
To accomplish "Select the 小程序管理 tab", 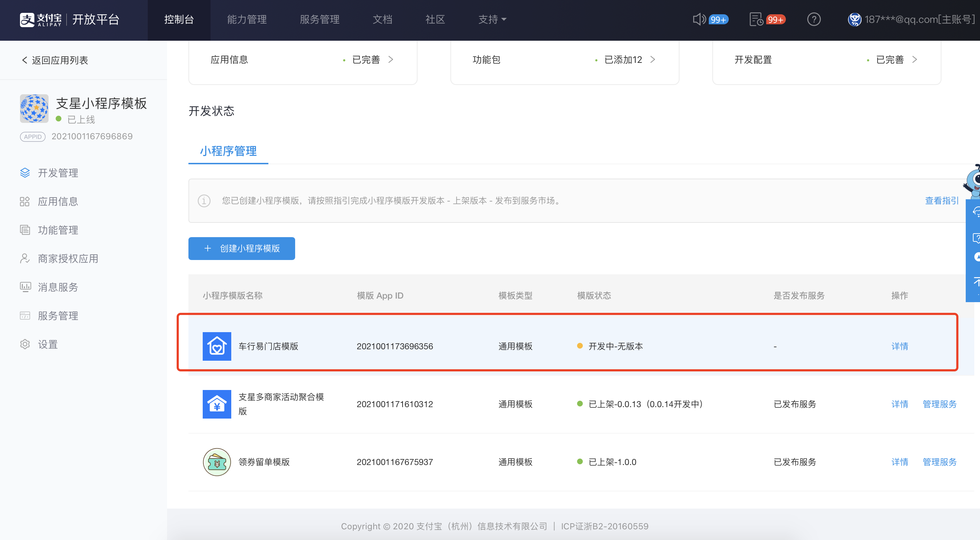I will click(x=228, y=151).
